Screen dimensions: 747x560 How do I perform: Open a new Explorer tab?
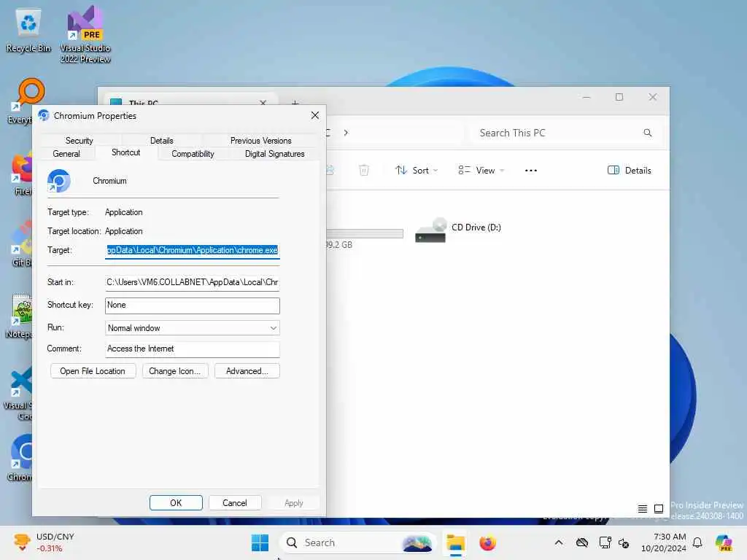[x=295, y=102]
